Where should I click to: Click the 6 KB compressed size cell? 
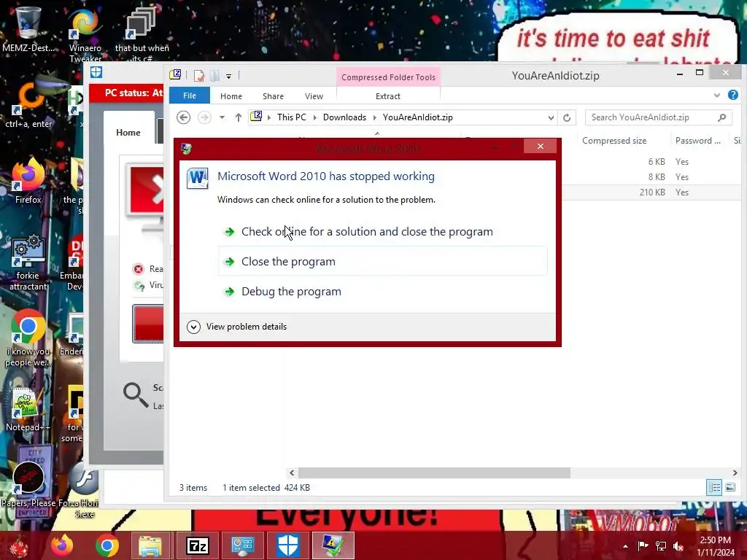(x=656, y=162)
